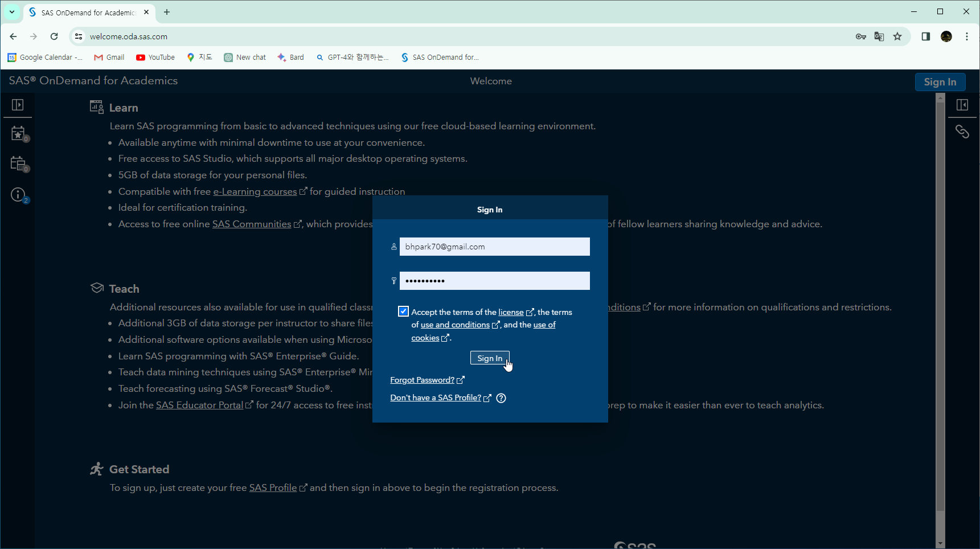Image resolution: width=980 pixels, height=549 pixels.
Task: Click the address bar URL
Action: [x=129, y=36]
